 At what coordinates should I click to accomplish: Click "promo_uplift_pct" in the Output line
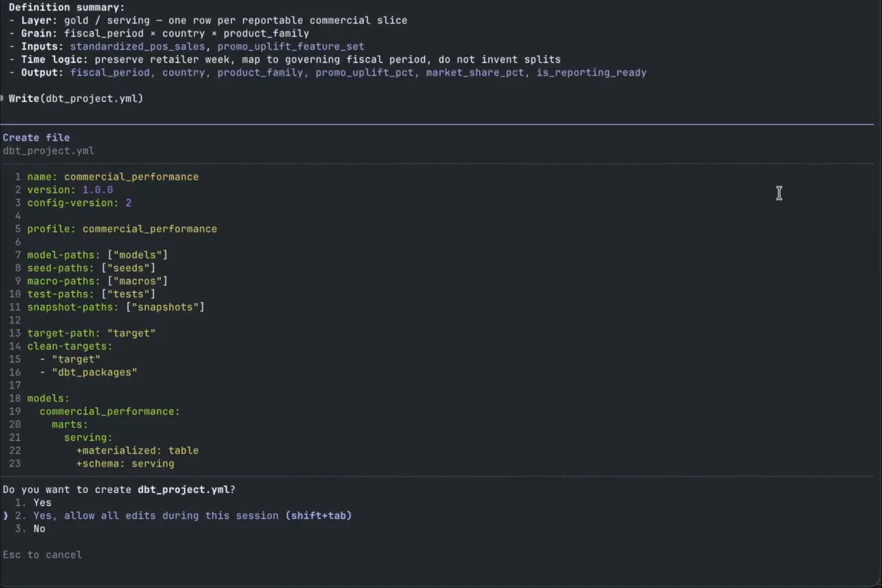click(x=365, y=72)
